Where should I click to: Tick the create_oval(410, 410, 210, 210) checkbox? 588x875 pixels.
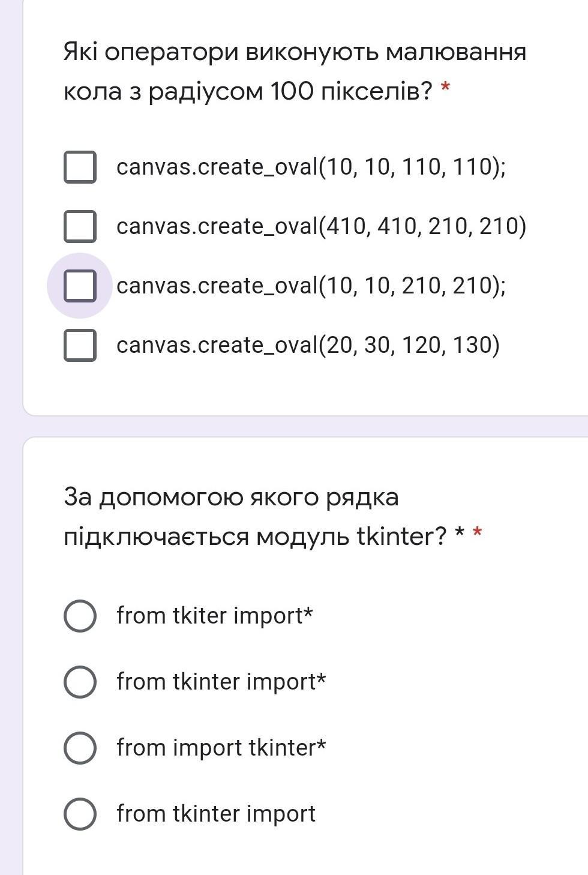(80, 226)
